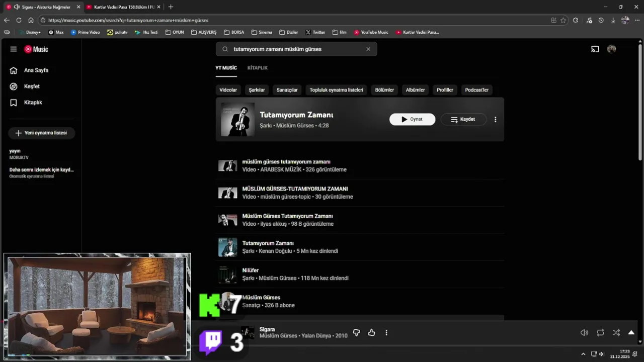The image size is (644, 362).
Task: Click Yeni oynatma listesi button
Action: [x=41, y=133]
